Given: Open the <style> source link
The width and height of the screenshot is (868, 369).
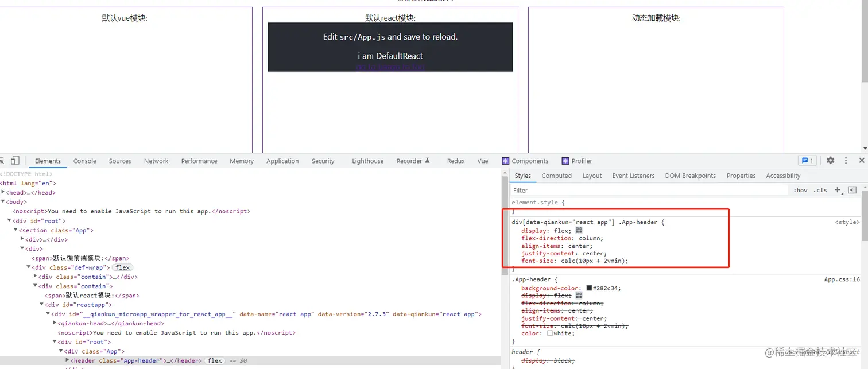Looking at the screenshot, I should click(847, 222).
